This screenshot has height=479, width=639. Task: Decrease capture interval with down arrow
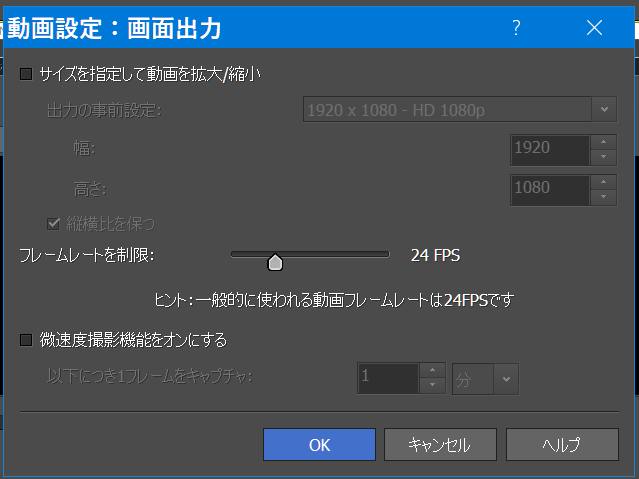tap(432, 386)
